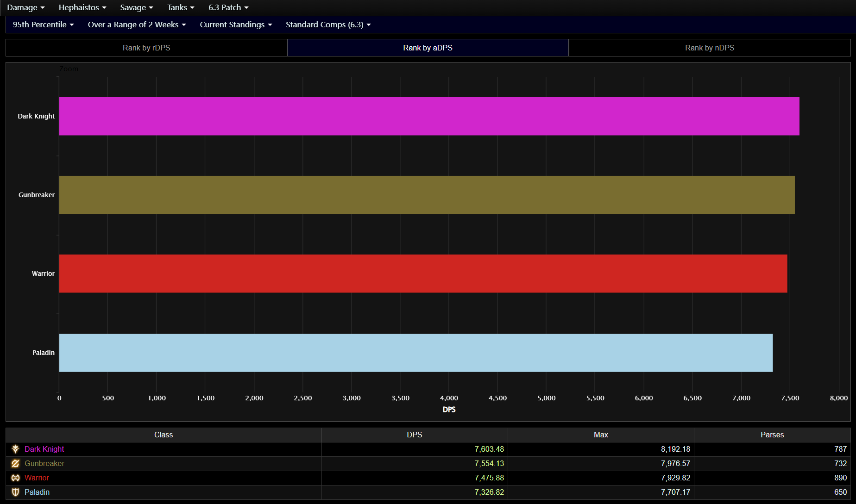Viewport: 856px width, 504px height.
Task: Open the Gunbreaker link in table
Action: pos(44,463)
